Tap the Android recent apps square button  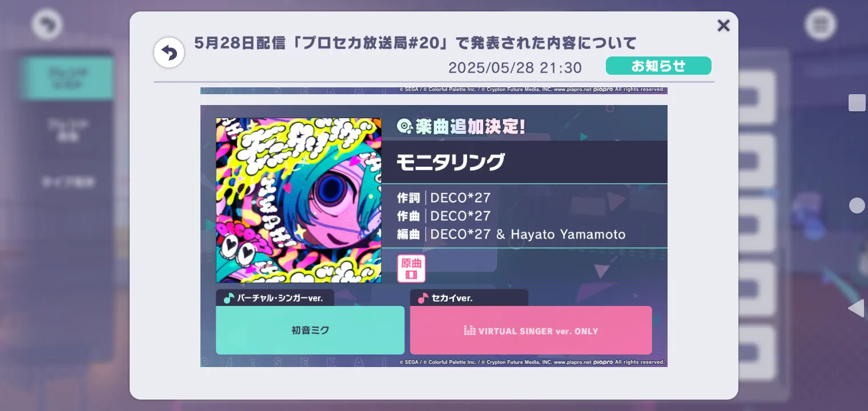857,103
